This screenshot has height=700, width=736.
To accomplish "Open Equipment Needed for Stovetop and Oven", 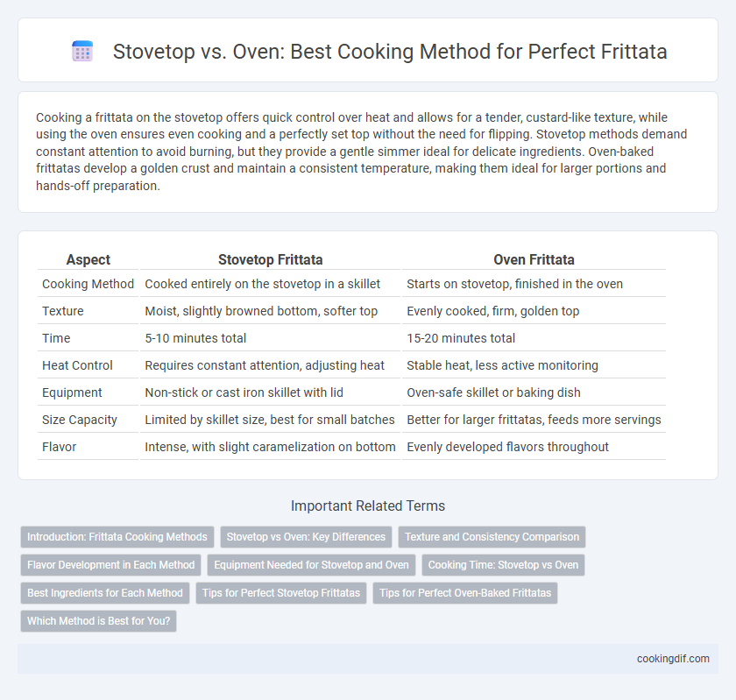I will tap(311, 565).
